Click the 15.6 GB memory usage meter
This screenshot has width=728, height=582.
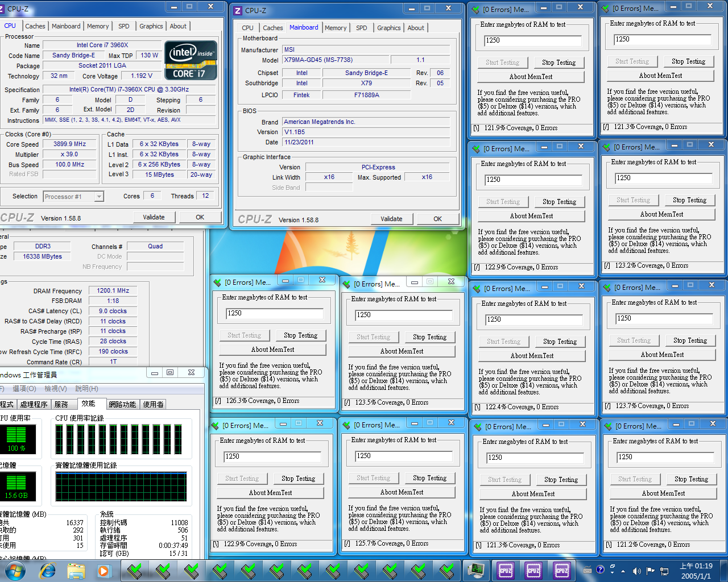(16, 485)
